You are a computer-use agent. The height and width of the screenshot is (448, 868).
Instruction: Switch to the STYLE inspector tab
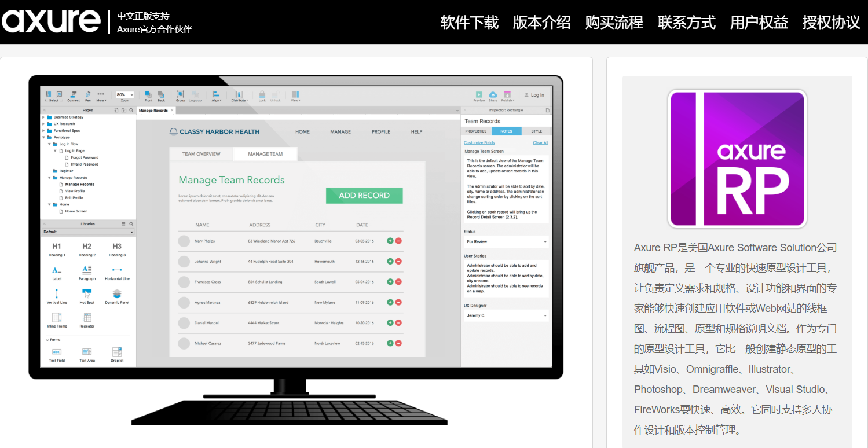point(537,131)
